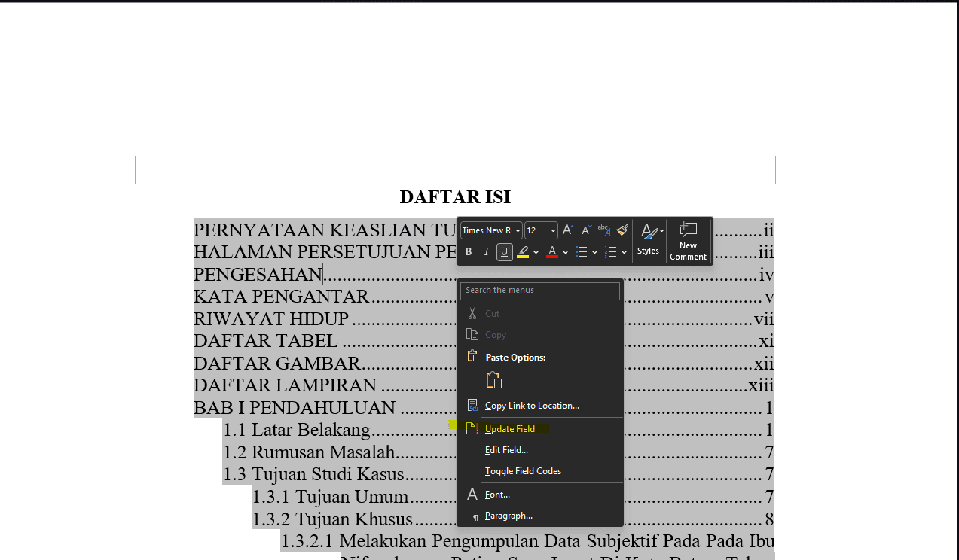Choose Toggle Field Codes
This screenshot has width=959, height=560.
[x=523, y=471]
